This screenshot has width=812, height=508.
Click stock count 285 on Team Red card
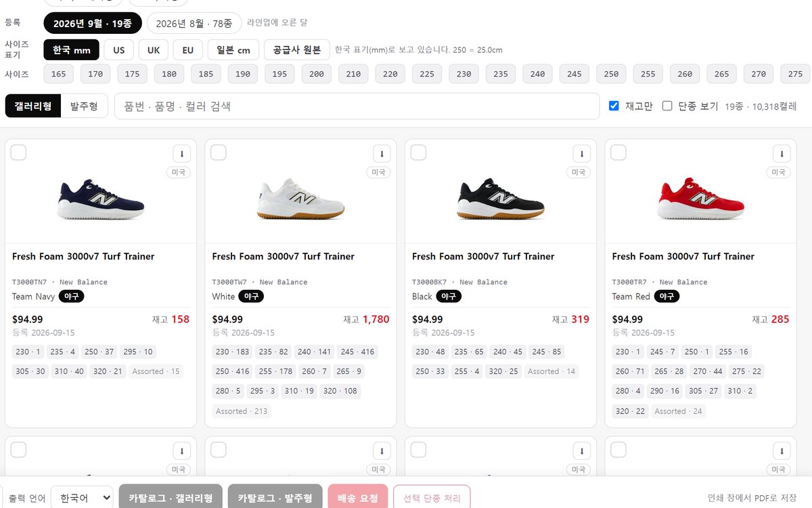780,319
